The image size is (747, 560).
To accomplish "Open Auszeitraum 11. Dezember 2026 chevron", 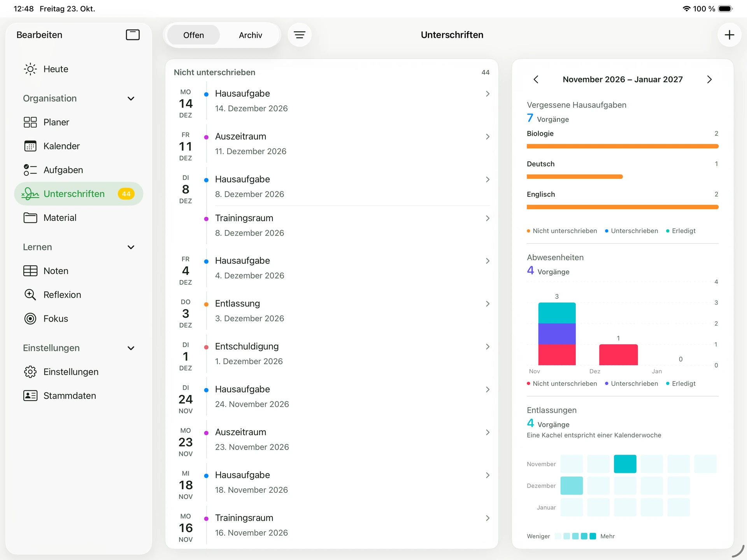I will [x=487, y=136].
